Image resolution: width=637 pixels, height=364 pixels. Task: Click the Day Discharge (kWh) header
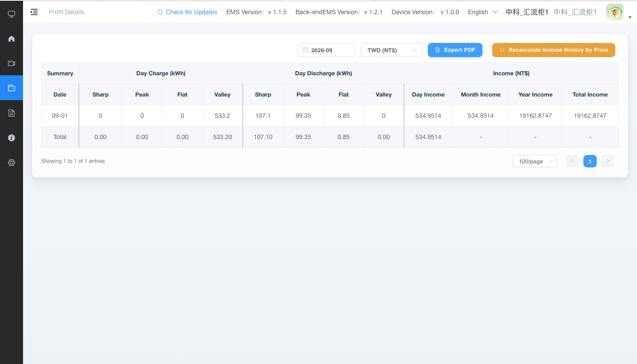(x=323, y=73)
